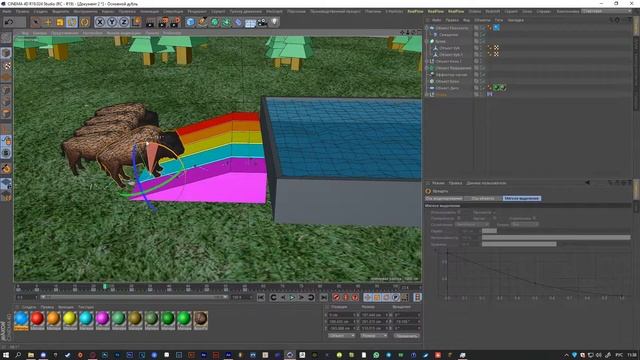Viewport: 640px width, 360px height.
Task: Open the Создать menu in the main menu bar
Action: click(x=40, y=11)
